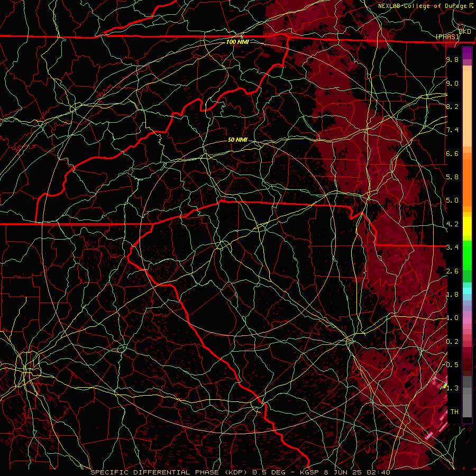Click the "KGSP 8 JUN 25 02:40" timestamp
The height and width of the screenshot is (476, 476).
345,472
